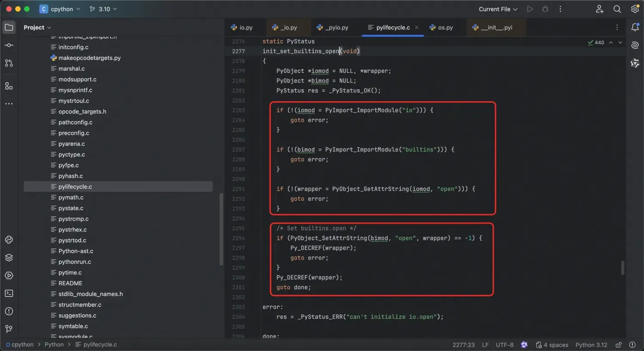This screenshot has height=351, width=644.
Task: Open the cpython project dropdown
Action: click(x=60, y=9)
